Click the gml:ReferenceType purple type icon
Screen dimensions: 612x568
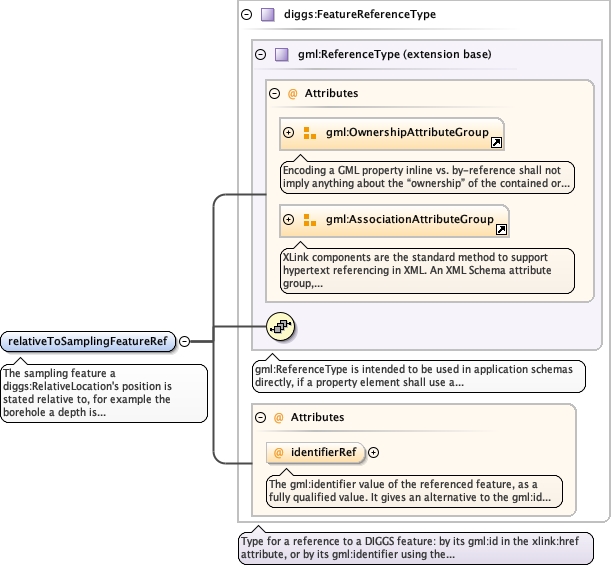click(281, 54)
